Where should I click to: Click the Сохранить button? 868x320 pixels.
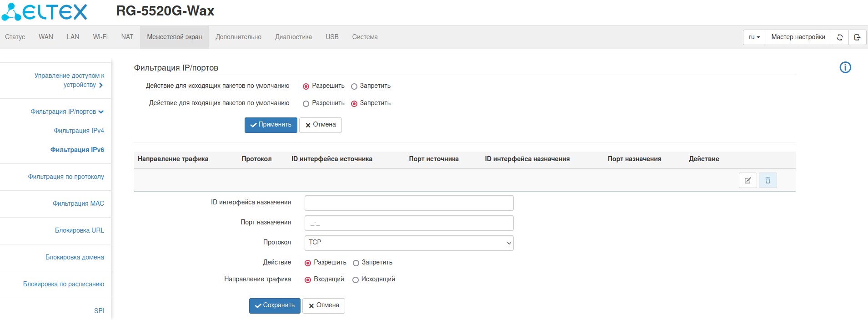(275, 305)
